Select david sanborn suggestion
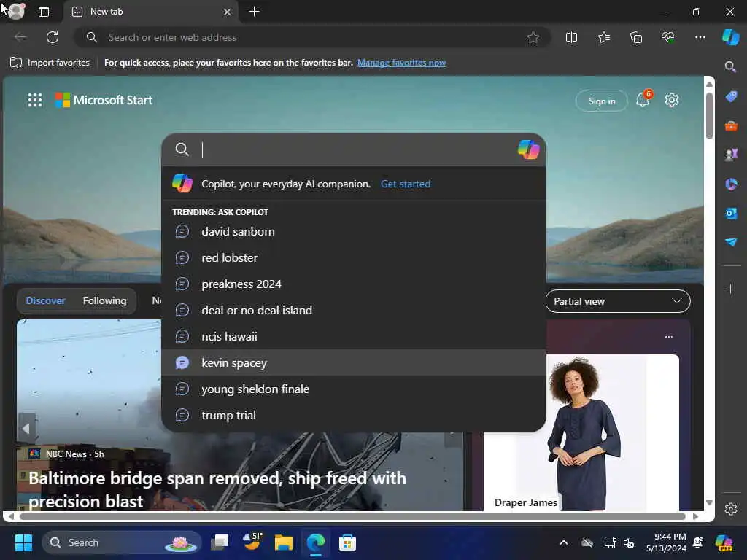This screenshot has width=747, height=560. (x=354, y=231)
